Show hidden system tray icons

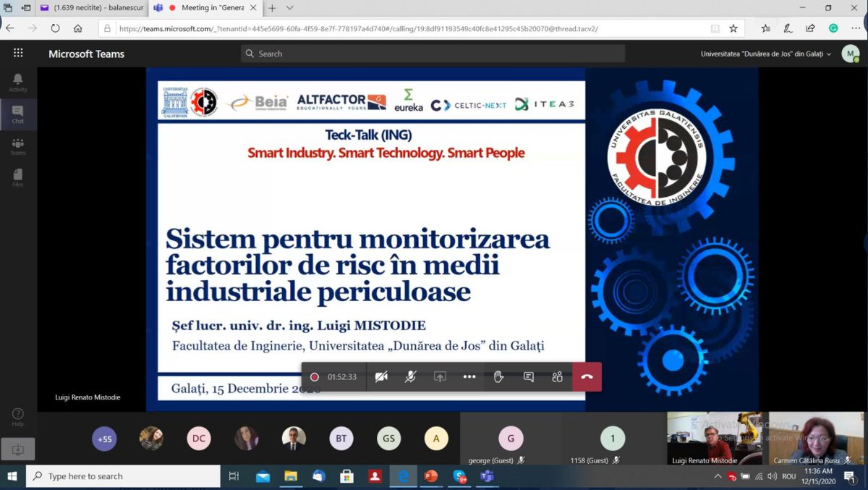(718, 476)
